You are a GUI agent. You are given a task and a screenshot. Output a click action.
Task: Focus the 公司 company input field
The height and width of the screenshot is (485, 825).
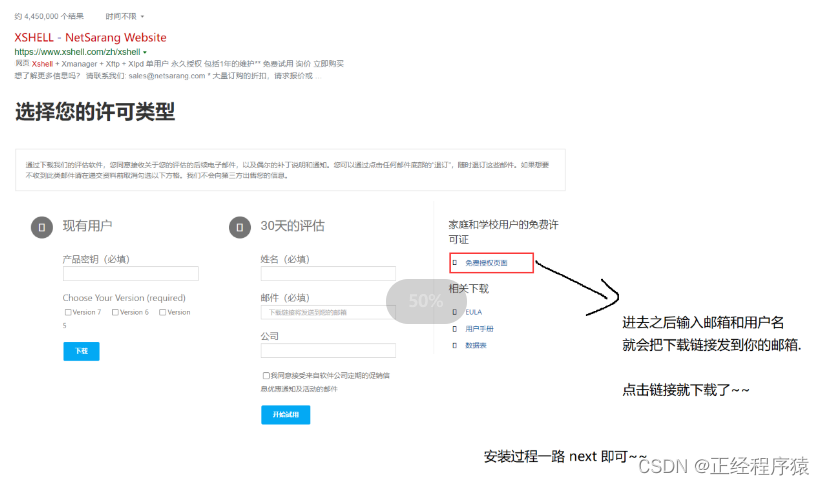[x=328, y=351]
